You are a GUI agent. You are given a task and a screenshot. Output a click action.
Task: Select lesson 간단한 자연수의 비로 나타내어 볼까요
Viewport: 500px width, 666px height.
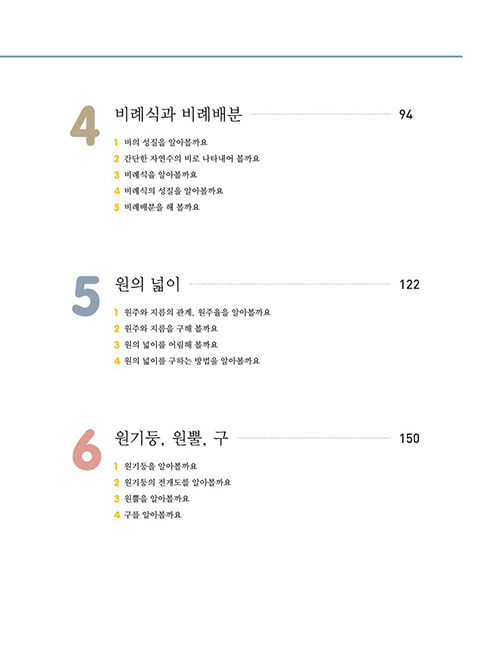tap(192, 158)
